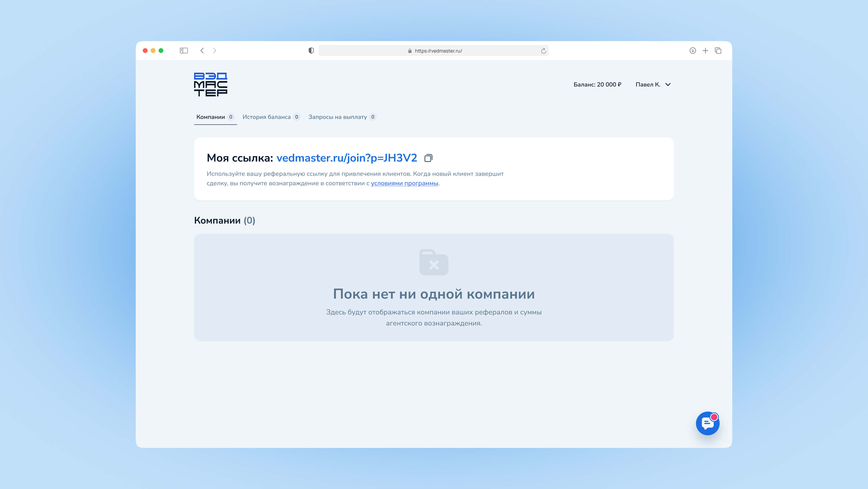Image resolution: width=868 pixels, height=489 pixels.
Task: Go forward using the browser forward arrow
Action: [215, 51]
